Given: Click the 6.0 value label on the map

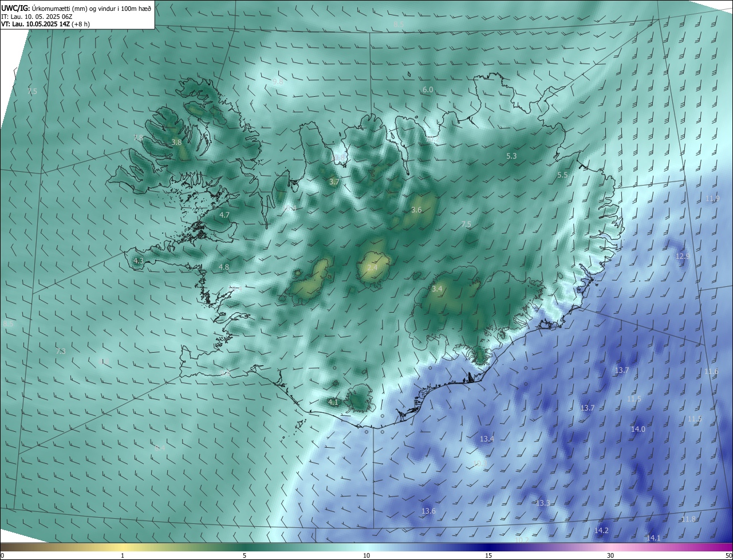Looking at the screenshot, I should pos(428,90).
